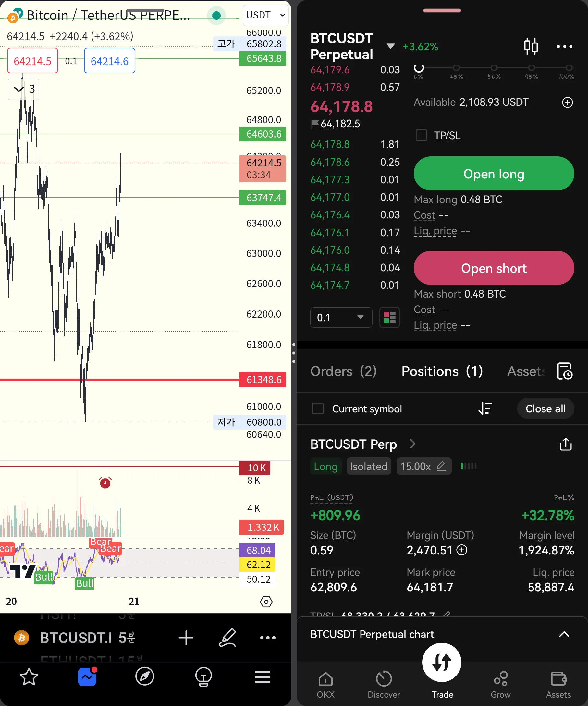This screenshot has height=706, width=588.
Task: Open the candlestick chart icon beside BTCUSDT Perpetual
Action: tap(531, 46)
